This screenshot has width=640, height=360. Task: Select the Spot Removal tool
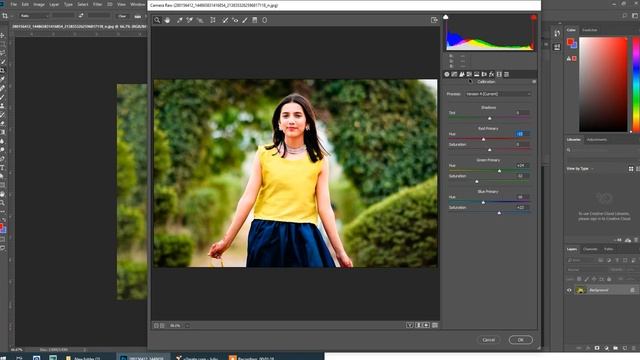[225, 20]
